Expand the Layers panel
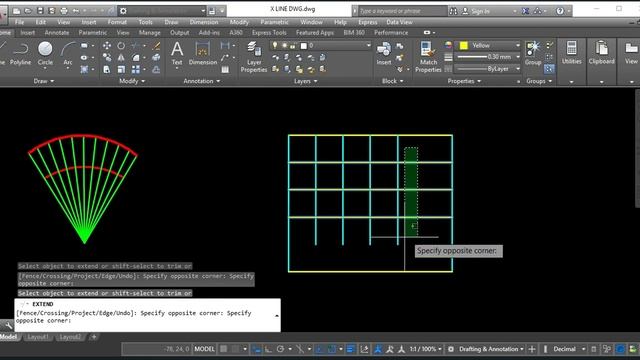 click(x=306, y=81)
